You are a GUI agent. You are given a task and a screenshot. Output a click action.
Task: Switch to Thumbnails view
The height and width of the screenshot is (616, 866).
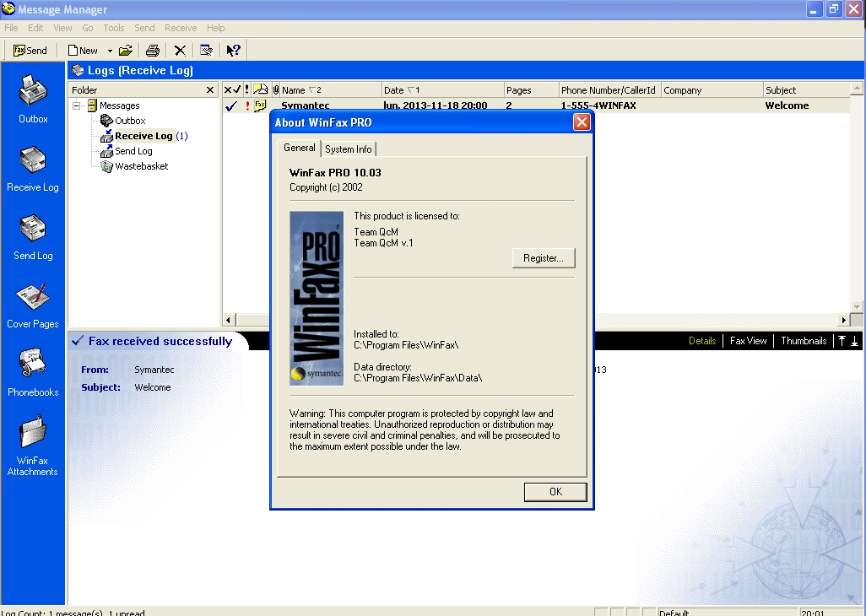tap(803, 341)
